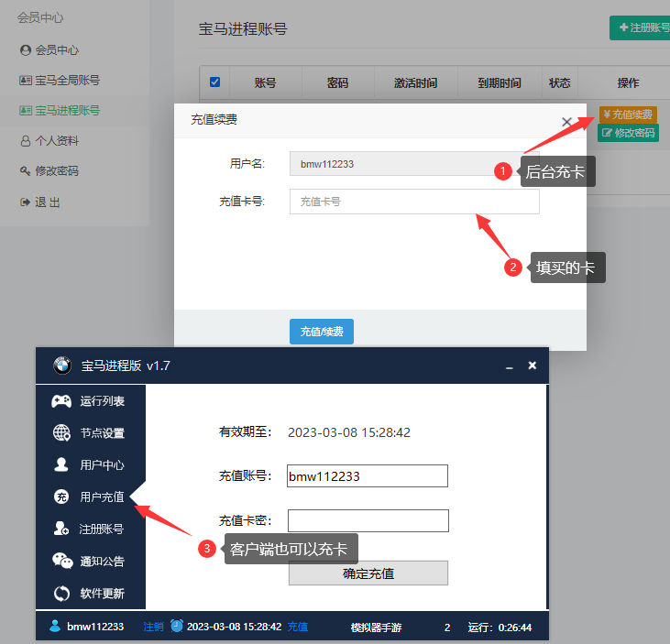The image size is (670, 644).
Task: Click the 密码 column header
Action: click(x=337, y=82)
